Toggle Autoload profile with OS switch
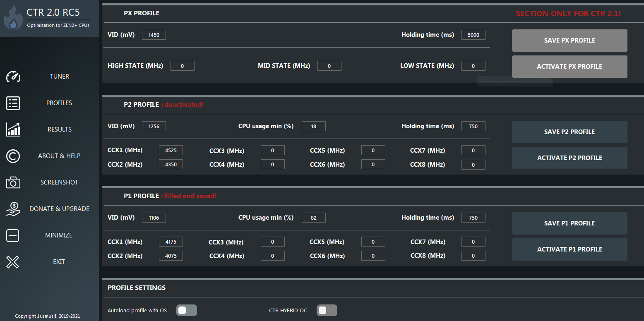 pyautogui.click(x=187, y=310)
